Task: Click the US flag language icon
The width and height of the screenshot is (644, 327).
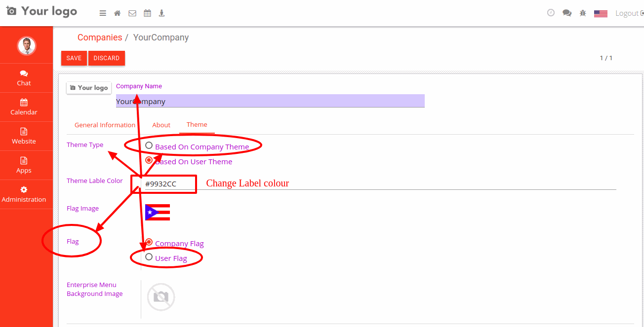Action: pos(601,13)
